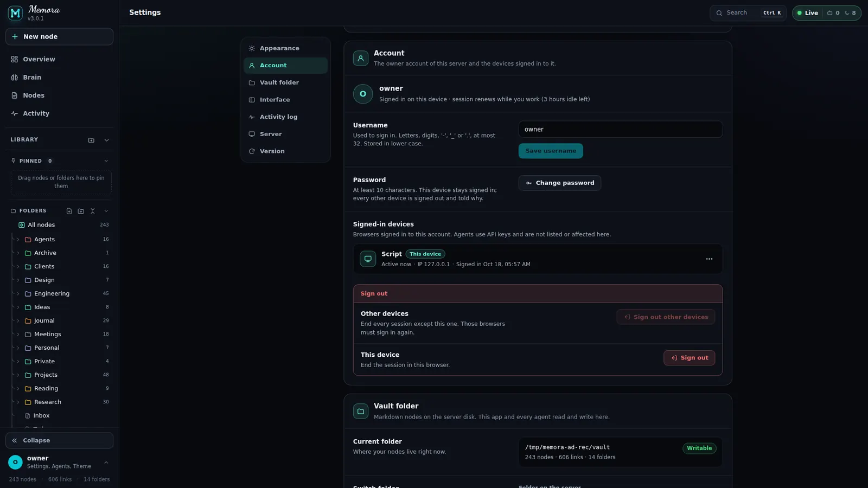Screen dimensions: 868x488
Task: Click Sign out other devices button
Action: (666, 317)
